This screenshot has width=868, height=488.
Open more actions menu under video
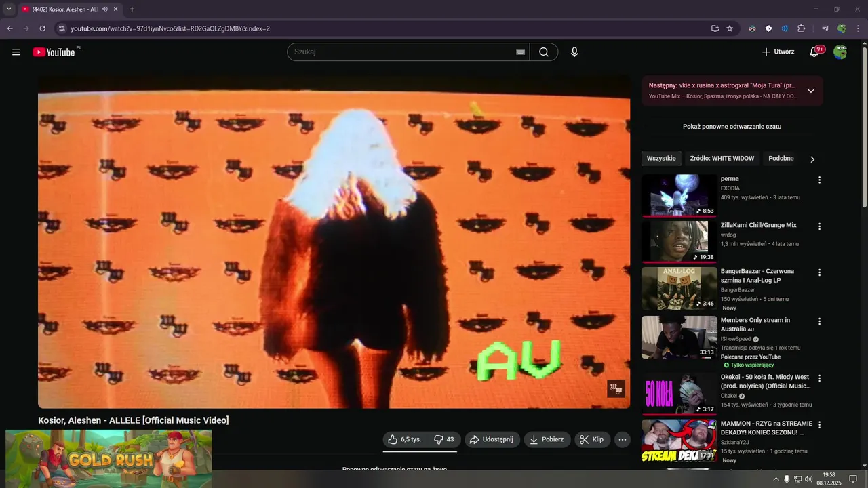(x=623, y=439)
